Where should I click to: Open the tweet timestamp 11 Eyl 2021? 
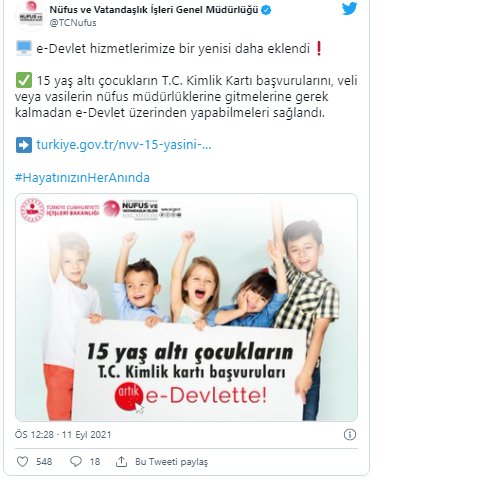click(x=63, y=435)
